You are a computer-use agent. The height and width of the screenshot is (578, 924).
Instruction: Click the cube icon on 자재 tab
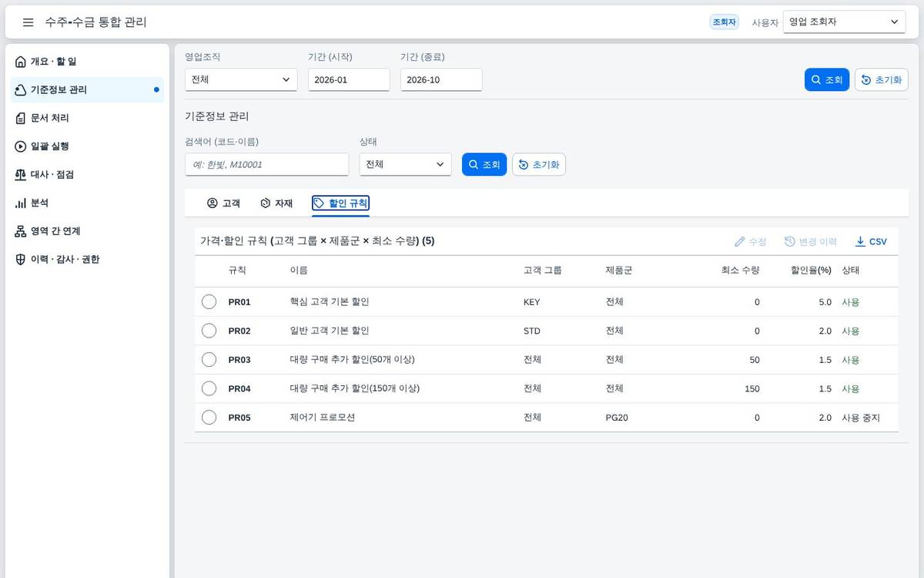tap(265, 203)
